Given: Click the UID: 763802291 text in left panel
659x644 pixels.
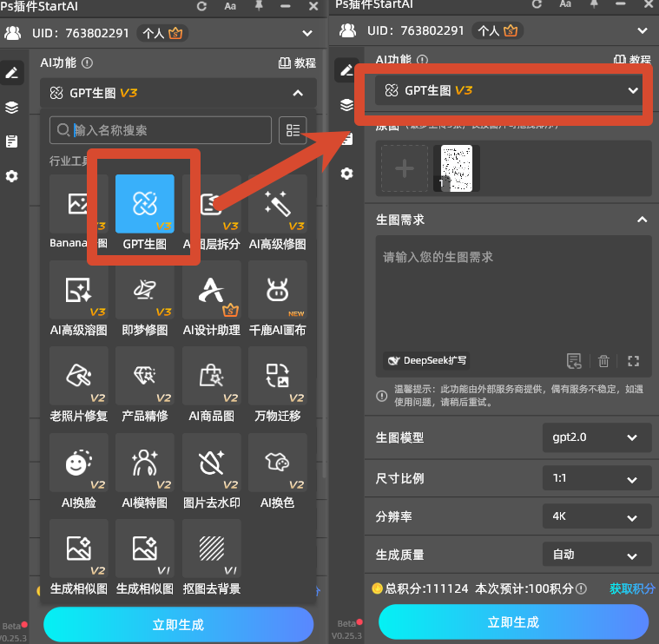Looking at the screenshot, I should (x=80, y=33).
